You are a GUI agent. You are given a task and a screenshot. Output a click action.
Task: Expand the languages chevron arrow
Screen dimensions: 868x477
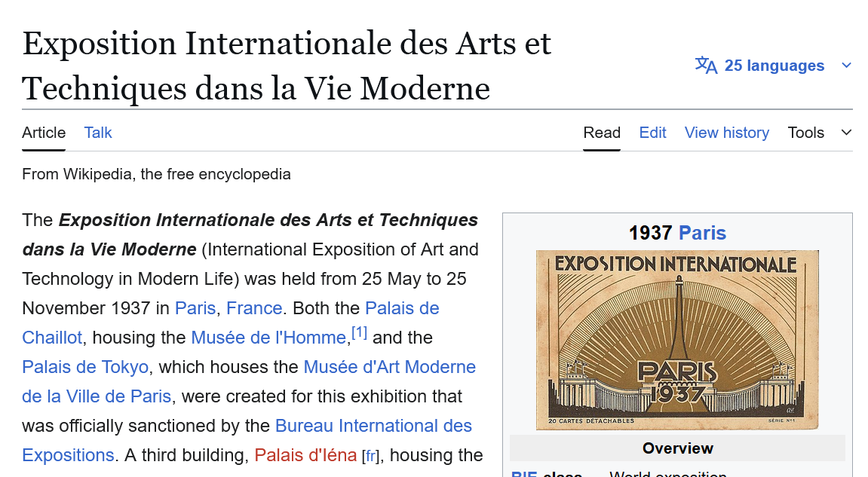(x=846, y=66)
